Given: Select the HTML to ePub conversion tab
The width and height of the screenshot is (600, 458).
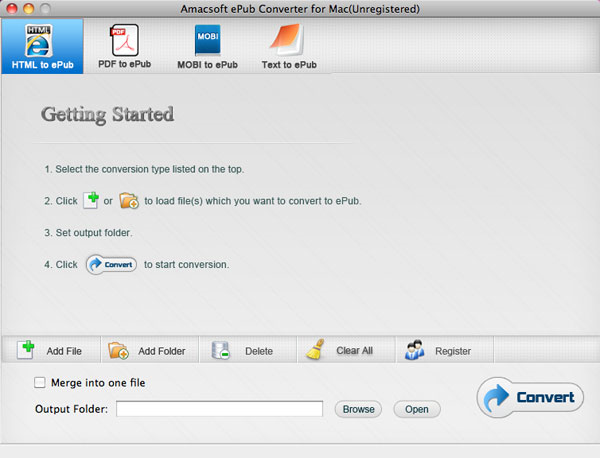Looking at the screenshot, I should pos(42,46).
